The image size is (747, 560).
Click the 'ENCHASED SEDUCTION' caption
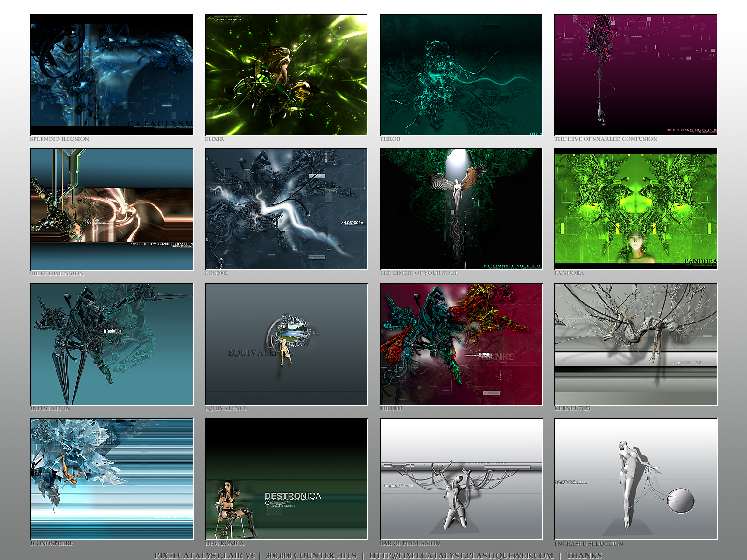tap(589, 544)
